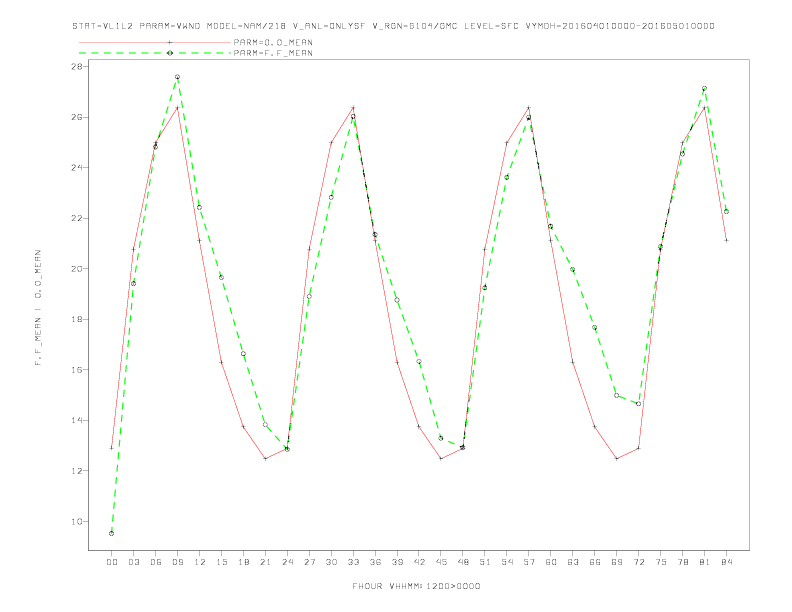Click x-axis forecast hour label 33
The height and width of the screenshot is (612, 792).
[353, 562]
